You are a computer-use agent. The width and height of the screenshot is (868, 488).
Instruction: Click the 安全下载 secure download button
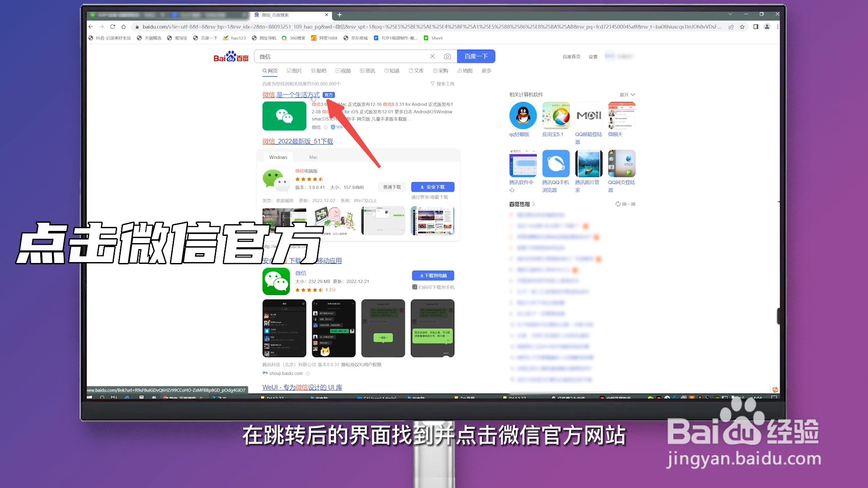coord(432,187)
